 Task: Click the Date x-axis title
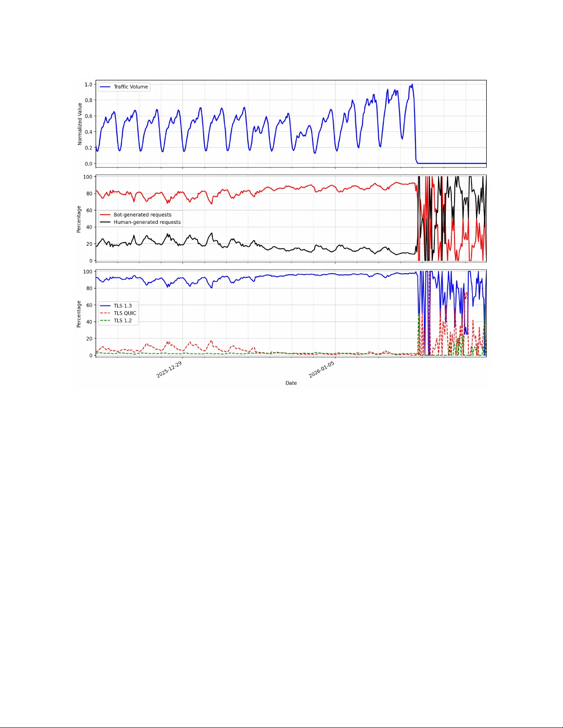291,383
